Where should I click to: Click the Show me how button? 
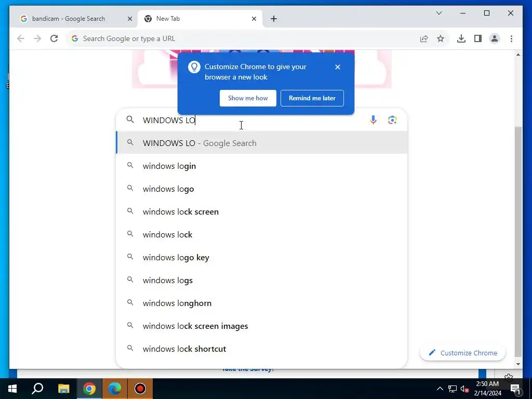tap(248, 98)
